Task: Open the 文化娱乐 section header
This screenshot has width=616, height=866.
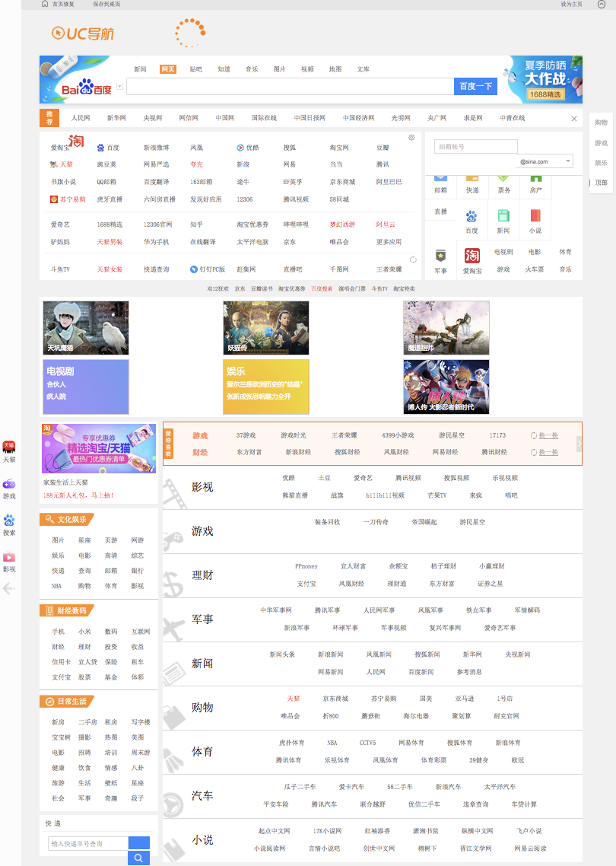Action: [67, 519]
